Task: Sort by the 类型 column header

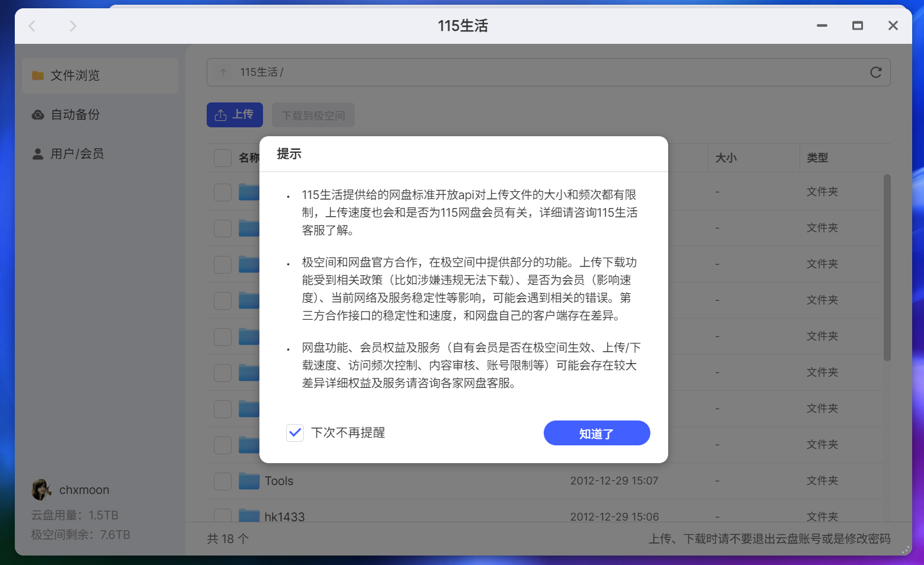Action: pyautogui.click(x=817, y=158)
